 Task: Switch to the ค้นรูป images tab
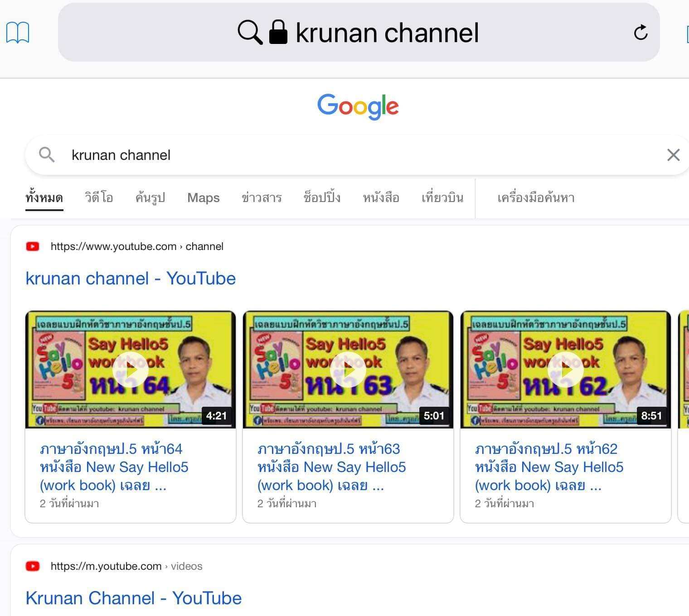[150, 198]
